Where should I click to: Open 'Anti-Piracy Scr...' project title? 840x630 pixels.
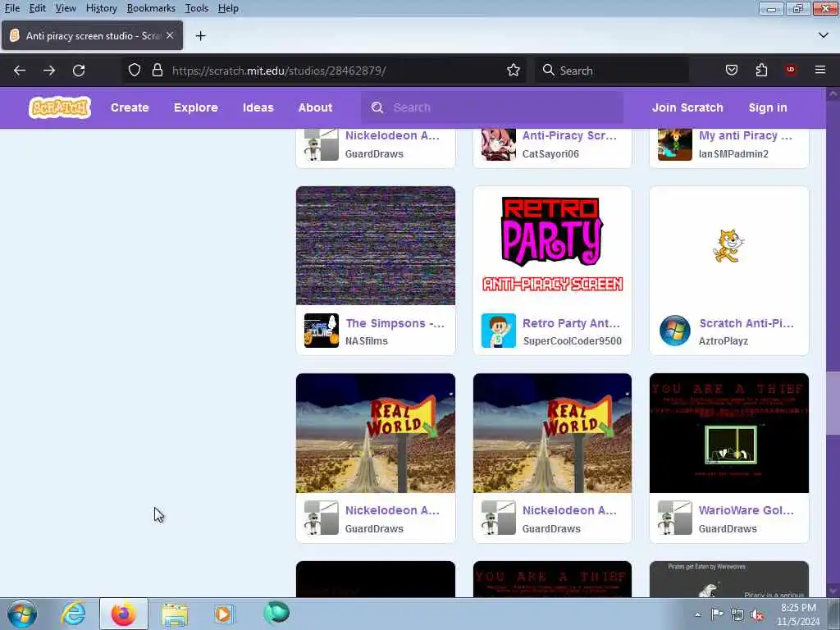click(x=569, y=135)
